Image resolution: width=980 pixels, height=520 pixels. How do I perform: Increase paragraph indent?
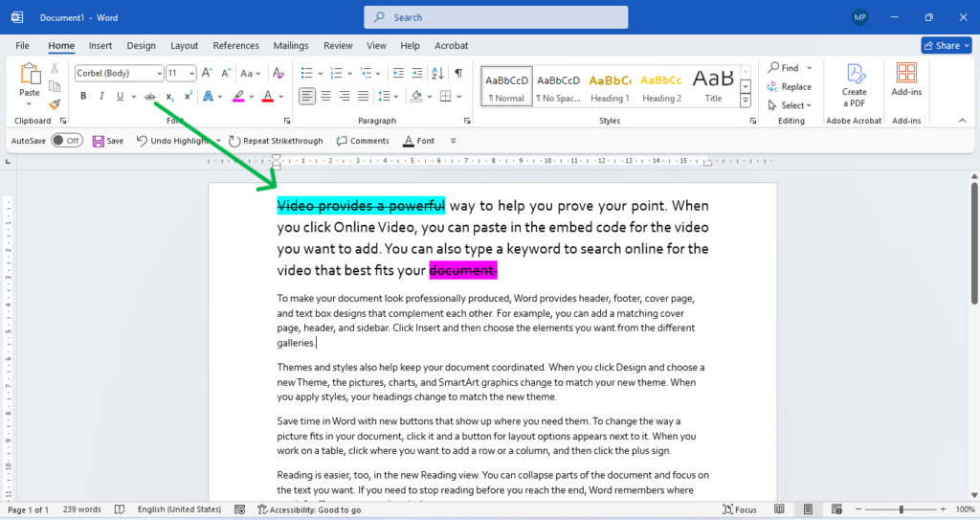click(x=417, y=73)
